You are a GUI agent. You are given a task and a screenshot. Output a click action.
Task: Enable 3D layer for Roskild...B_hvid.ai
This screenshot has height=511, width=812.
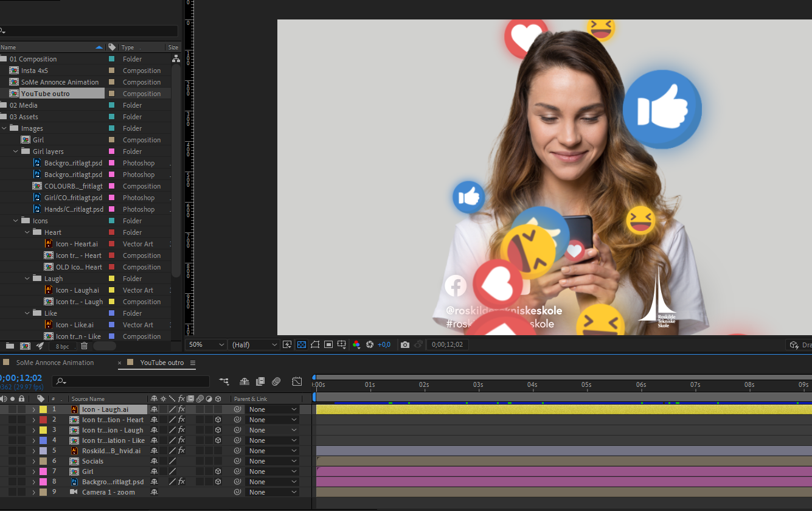(x=218, y=451)
